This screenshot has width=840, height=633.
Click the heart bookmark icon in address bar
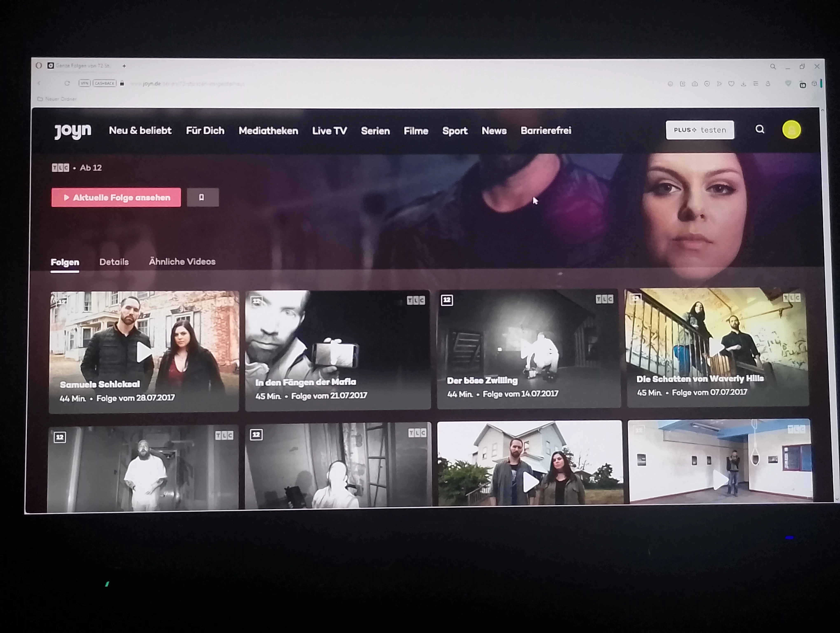(731, 84)
